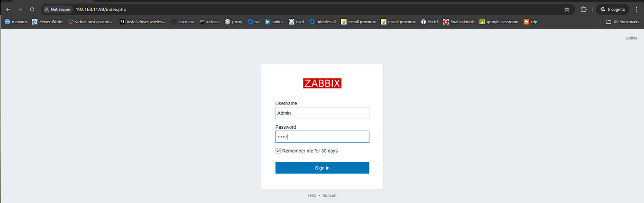Image resolution: width=644 pixels, height=203 pixels.
Task: Open the install driver wireless bookmark
Action: point(142,22)
